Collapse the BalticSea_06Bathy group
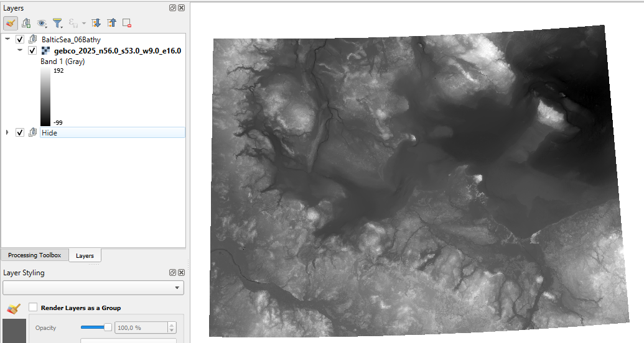 click(7, 40)
